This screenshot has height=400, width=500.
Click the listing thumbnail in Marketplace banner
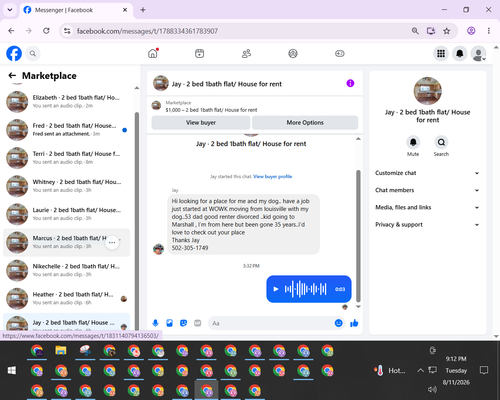tap(156, 106)
